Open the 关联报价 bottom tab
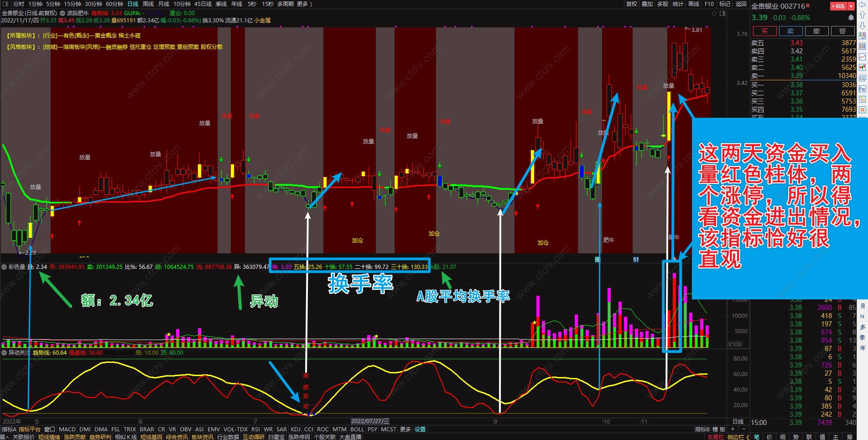Viewport: 868px width, 440px height. pos(24,437)
